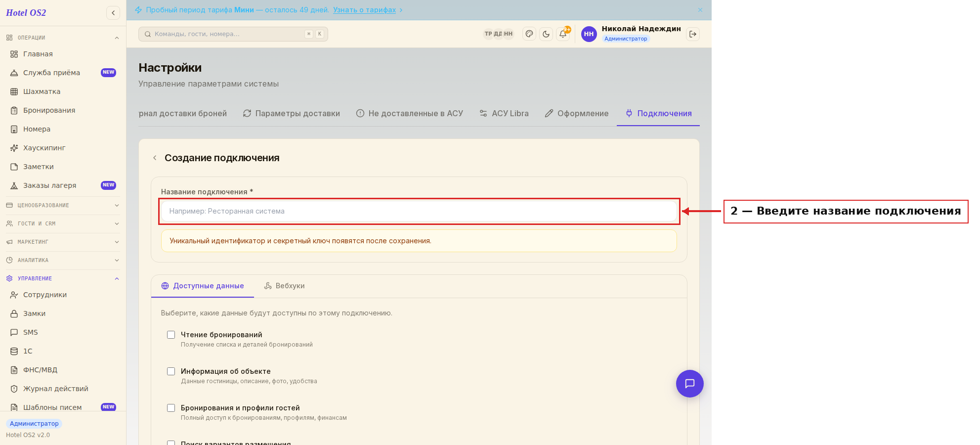Expand Ценообразование sidebar group
The width and height of the screenshot is (980, 445).
(x=63, y=205)
